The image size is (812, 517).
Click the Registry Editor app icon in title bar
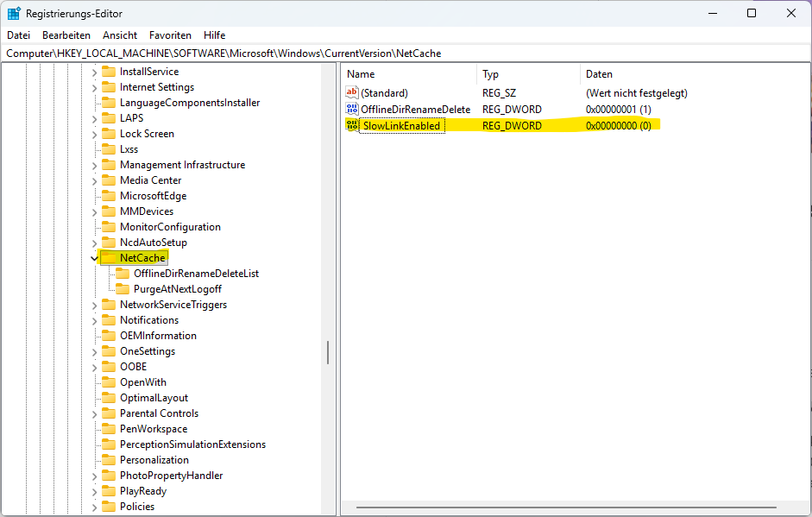click(14, 13)
